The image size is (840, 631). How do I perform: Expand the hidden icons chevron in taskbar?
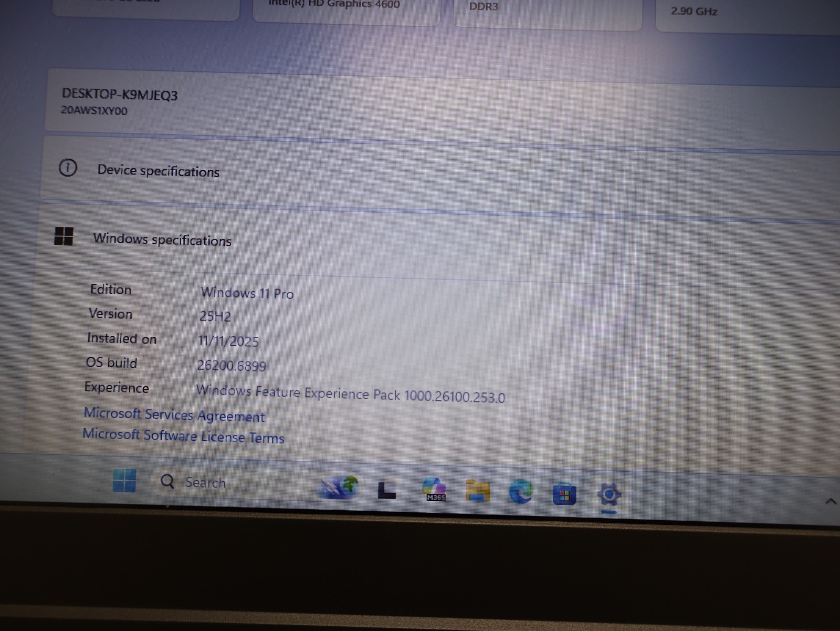pyautogui.click(x=831, y=501)
